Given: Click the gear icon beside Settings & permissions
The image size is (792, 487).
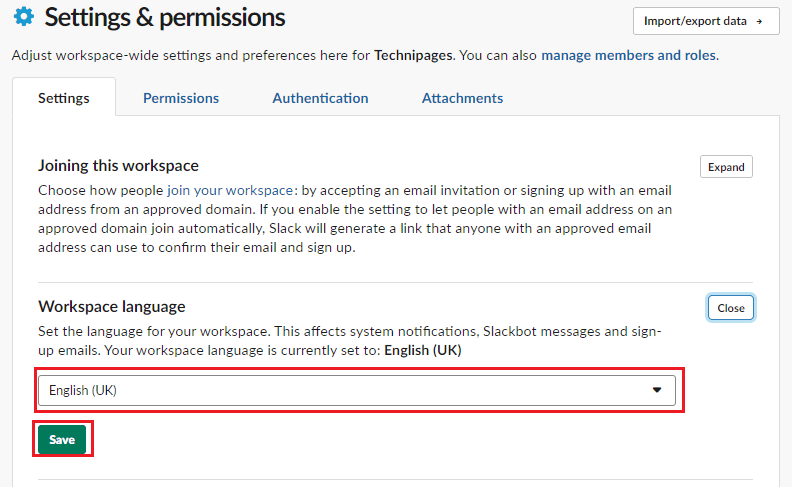Looking at the screenshot, I should click(x=23, y=17).
